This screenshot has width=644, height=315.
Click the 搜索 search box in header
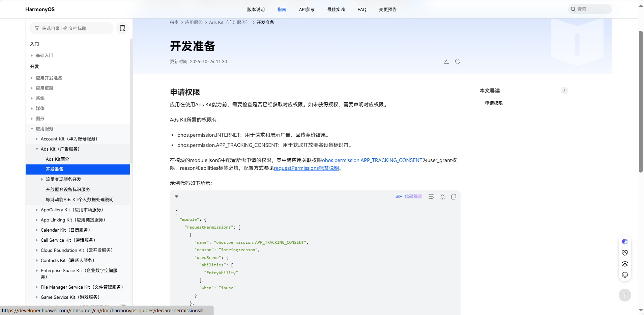coord(590,9)
